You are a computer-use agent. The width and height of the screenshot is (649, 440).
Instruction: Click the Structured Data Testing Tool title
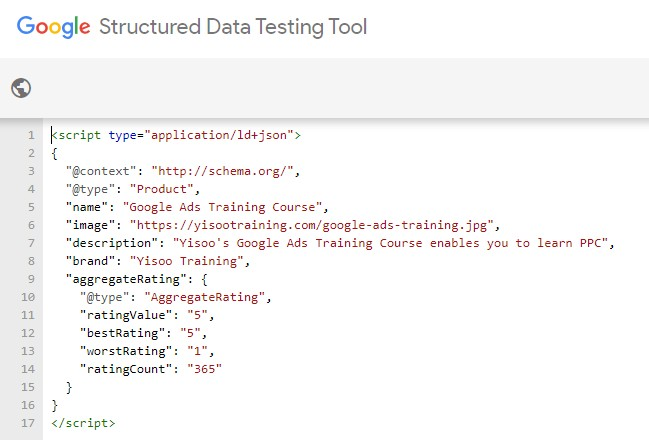[233, 27]
